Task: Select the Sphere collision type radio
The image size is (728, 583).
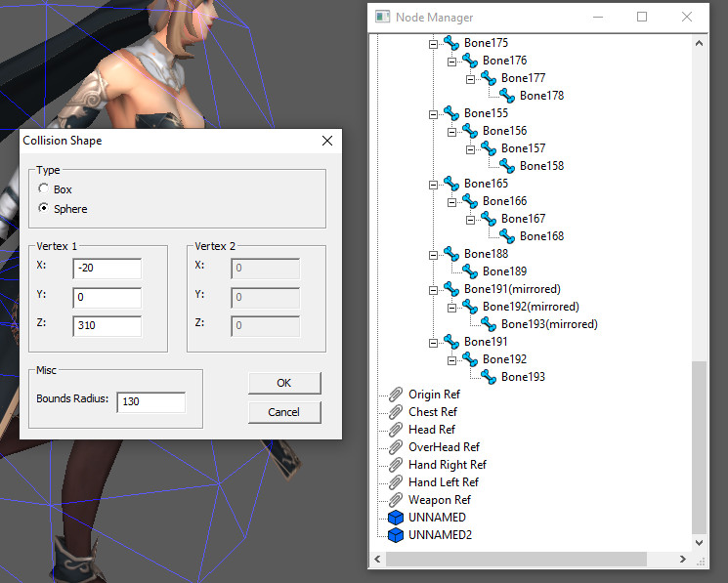Action: (43, 208)
